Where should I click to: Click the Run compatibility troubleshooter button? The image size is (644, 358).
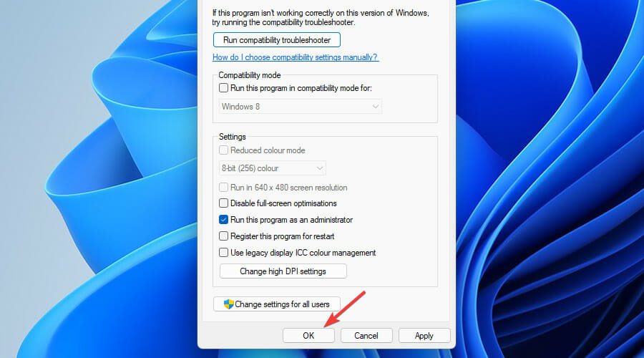tap(276, 40)
